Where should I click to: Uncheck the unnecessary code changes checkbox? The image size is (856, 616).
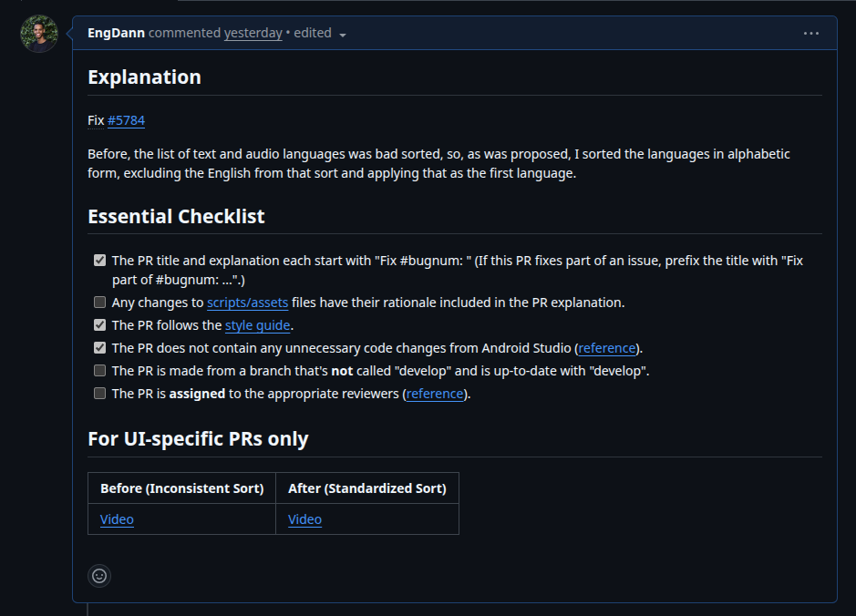coord(100,348)
